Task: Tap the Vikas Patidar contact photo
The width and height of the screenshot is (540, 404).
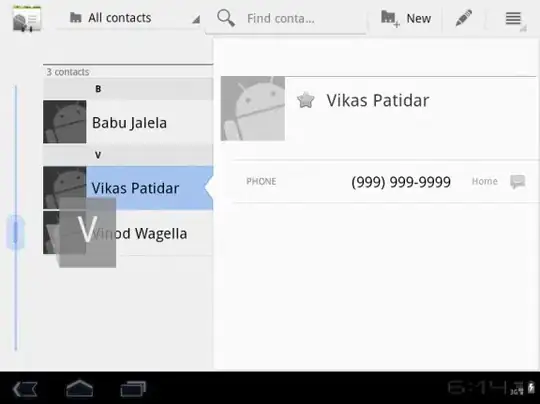Action: (253, 108)
